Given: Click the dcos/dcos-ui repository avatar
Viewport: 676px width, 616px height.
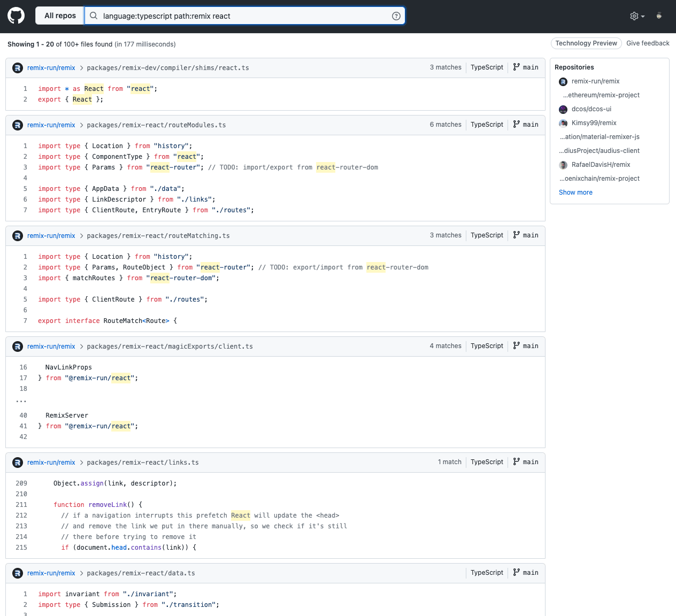Looking at the screenshot, I should click(563, 109).
